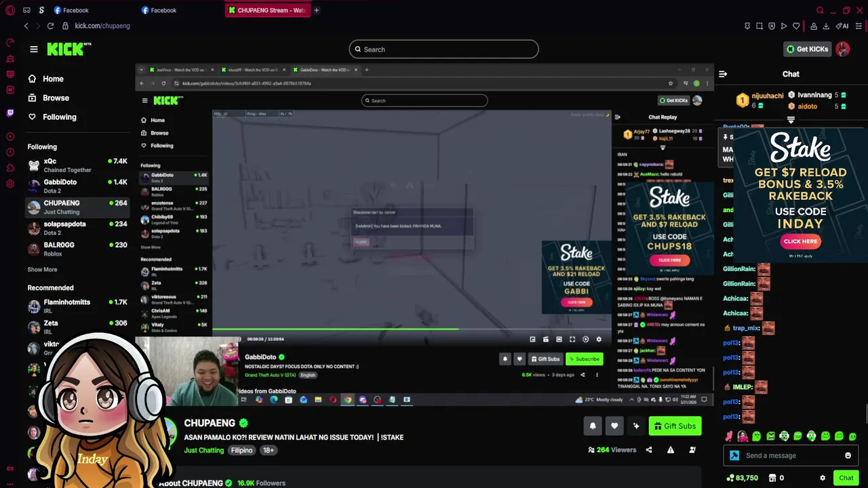This screenshot has height=488, width=868.
Task: Click the Send a message input
Action: click(x=791, y=455)
